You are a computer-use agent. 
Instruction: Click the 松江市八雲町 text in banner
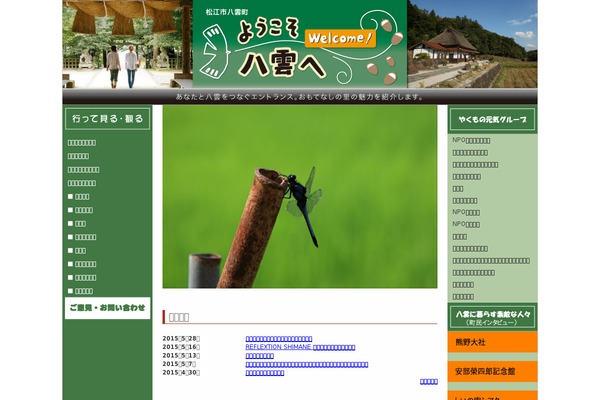click(227, 12)
